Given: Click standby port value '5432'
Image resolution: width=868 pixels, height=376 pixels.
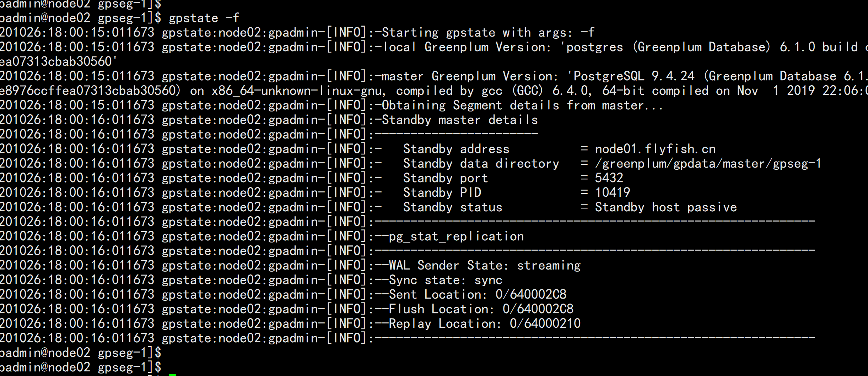Looking at the screenshot, I should [x=609, y=178].
